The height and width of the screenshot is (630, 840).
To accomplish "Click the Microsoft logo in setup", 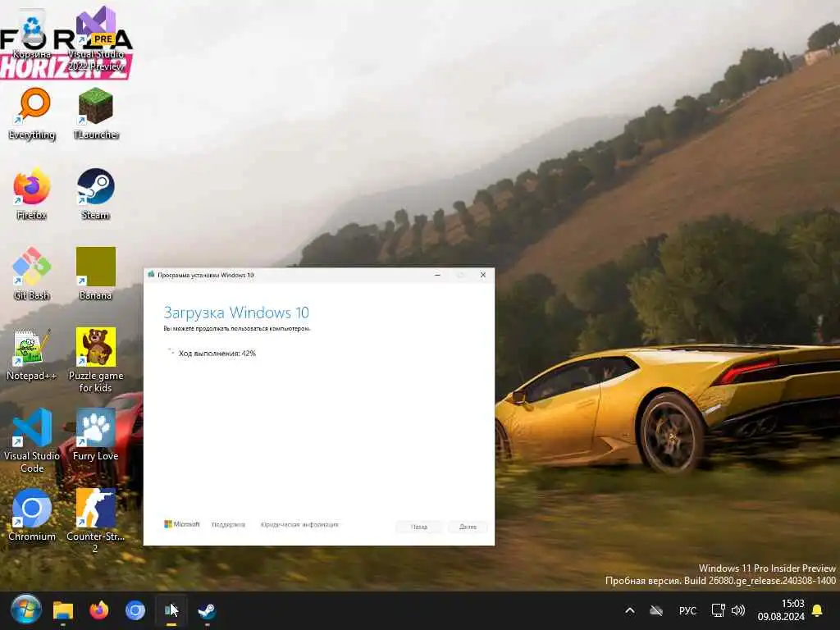I will [181, 524].
